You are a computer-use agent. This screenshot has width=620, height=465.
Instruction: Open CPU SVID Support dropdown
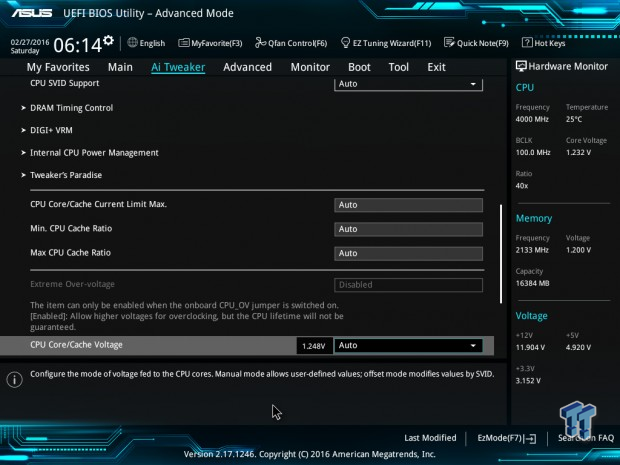[408, 84]
